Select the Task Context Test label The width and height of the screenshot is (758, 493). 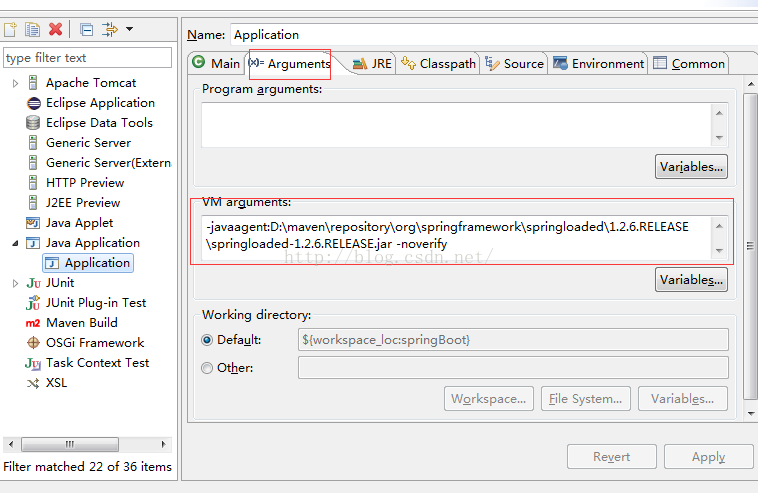pyautogui.click(x=98, y=363)
